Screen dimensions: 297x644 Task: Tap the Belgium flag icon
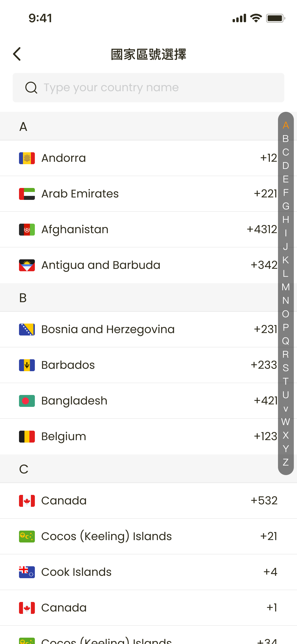[27, 436]
